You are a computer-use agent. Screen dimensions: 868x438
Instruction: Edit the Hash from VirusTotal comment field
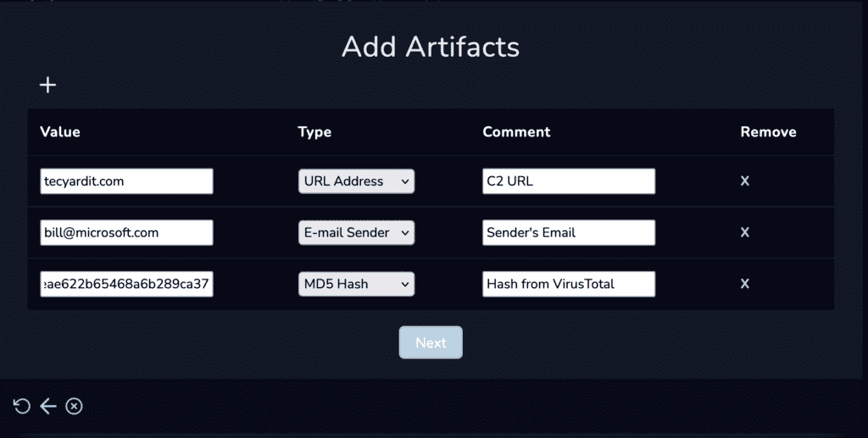tap(569, 285)
